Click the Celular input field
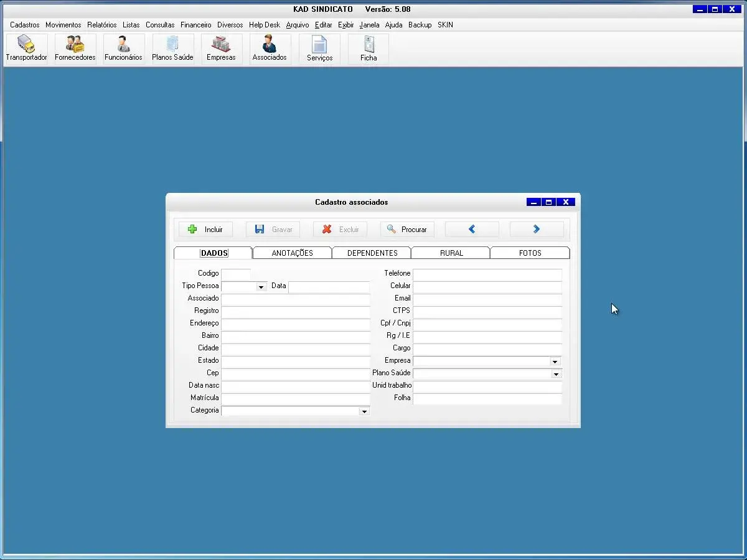The height and width of the screenshot is (560, 747). [x=487, y=287]
